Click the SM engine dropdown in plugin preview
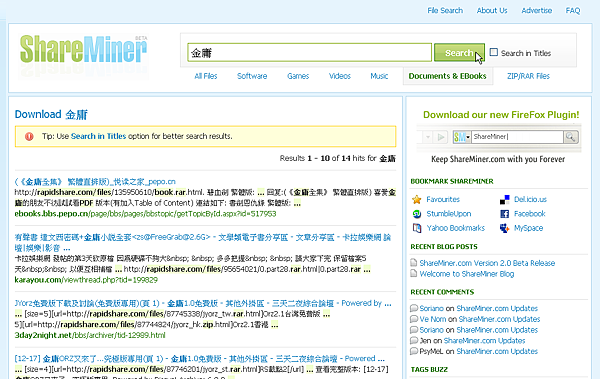Image resolution: width=600 pixels, height=379 pixels. pos(462,137)
